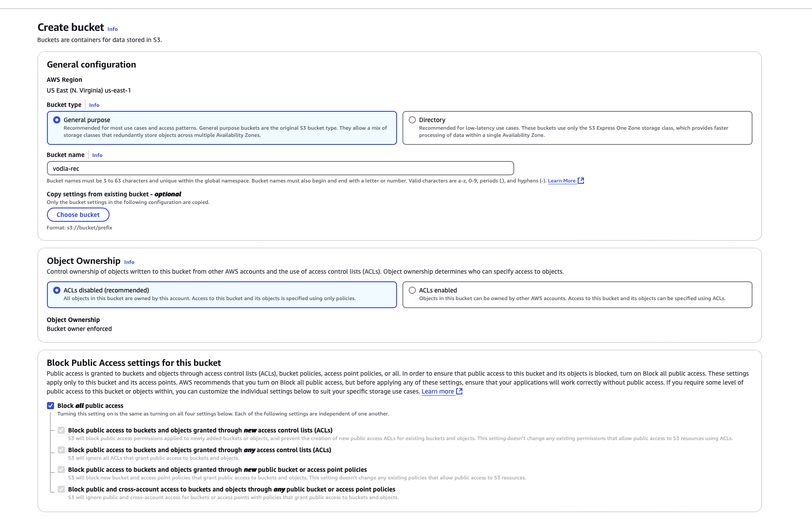Click the 'Block Public Access settings for this bucket' heading
The height and width of the screenshot is (517, 812).
coord(134,363)
